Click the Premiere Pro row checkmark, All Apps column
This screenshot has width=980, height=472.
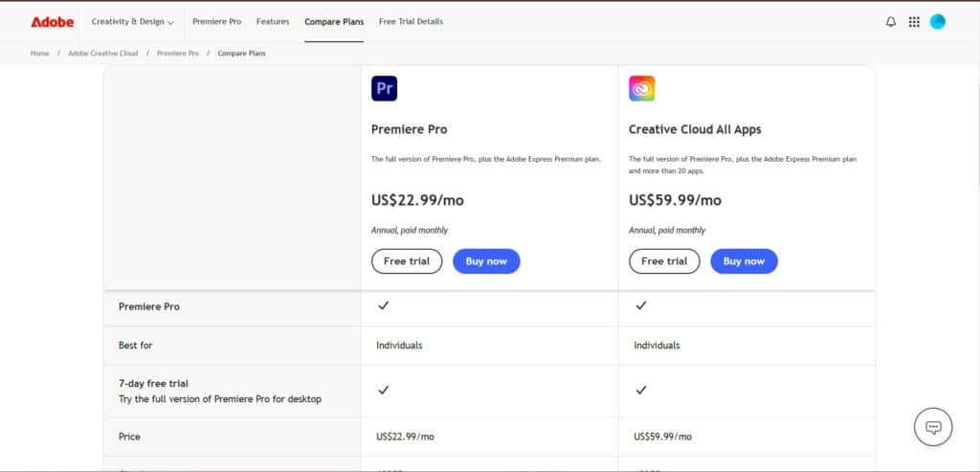click(x=640, y=305)
